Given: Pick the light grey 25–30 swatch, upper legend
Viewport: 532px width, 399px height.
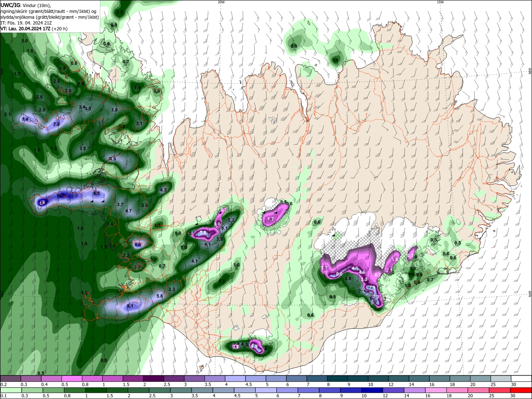Looking at the screenshot, I should point(501,379).
